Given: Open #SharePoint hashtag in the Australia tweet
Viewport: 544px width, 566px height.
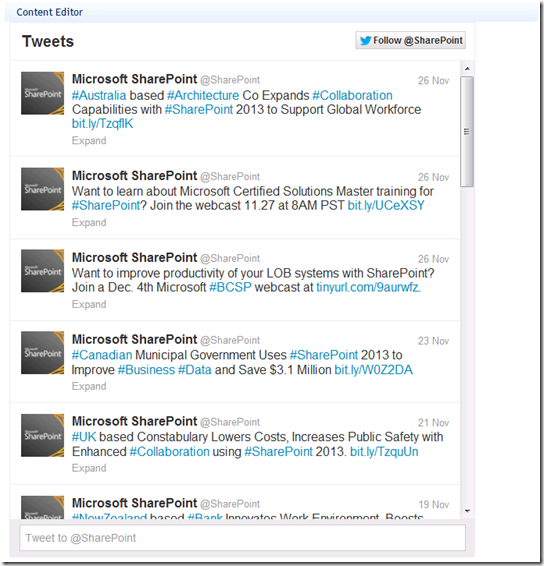Looking at the screenshot, I should (x=199, y=109).
